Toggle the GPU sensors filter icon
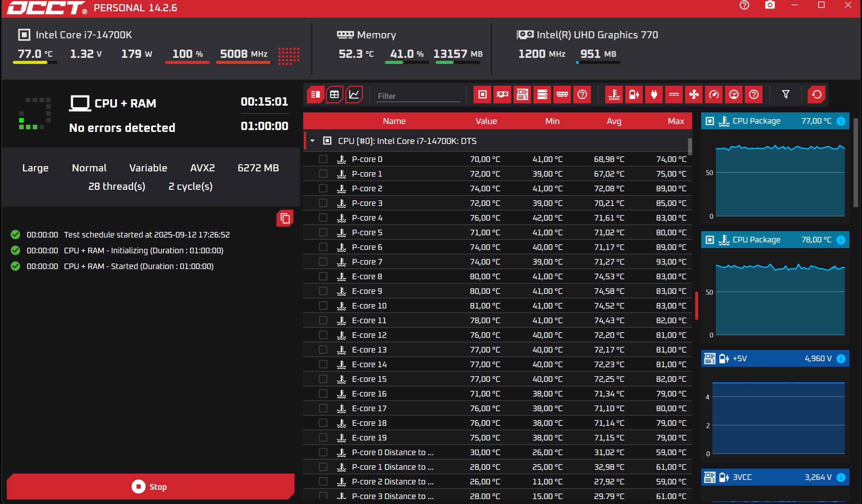 pyautogui.click(x=502, y=94)
